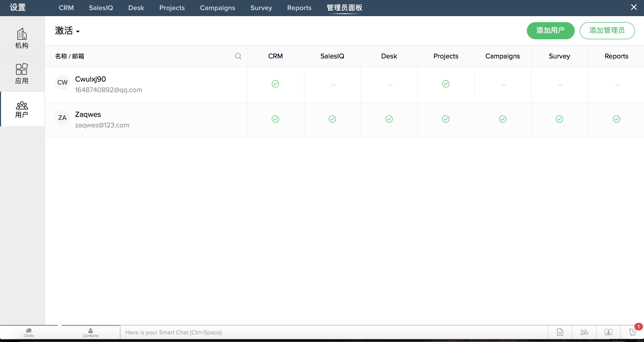Expand the 激活 status dropdown
644x342 pixels.
click(67, 31)
